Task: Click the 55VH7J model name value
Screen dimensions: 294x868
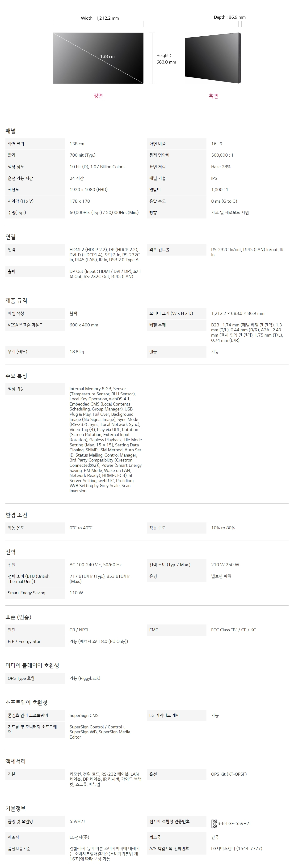Action: [77, 821]
